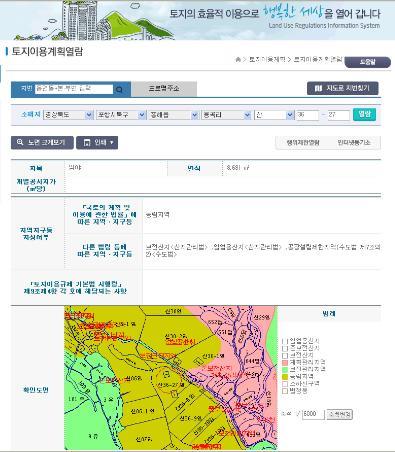Expand the 인쇄 print options arrow

coord(112,143)
